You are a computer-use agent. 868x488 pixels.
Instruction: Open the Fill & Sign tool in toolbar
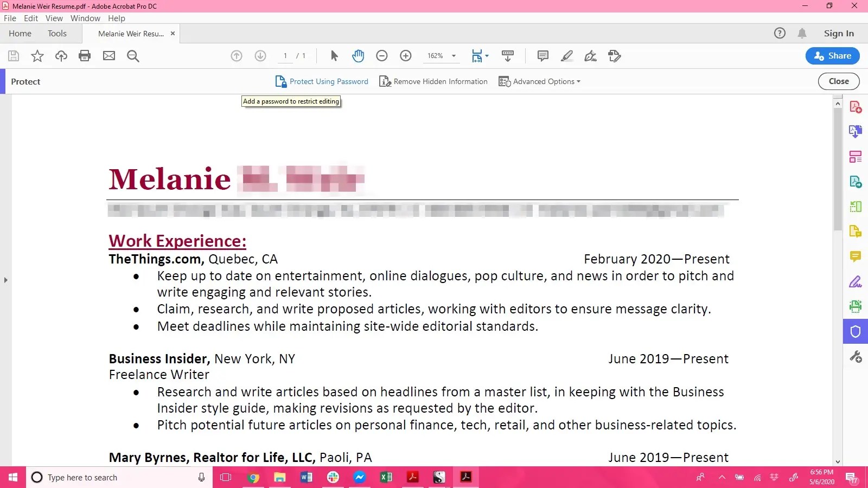(590, 56)
